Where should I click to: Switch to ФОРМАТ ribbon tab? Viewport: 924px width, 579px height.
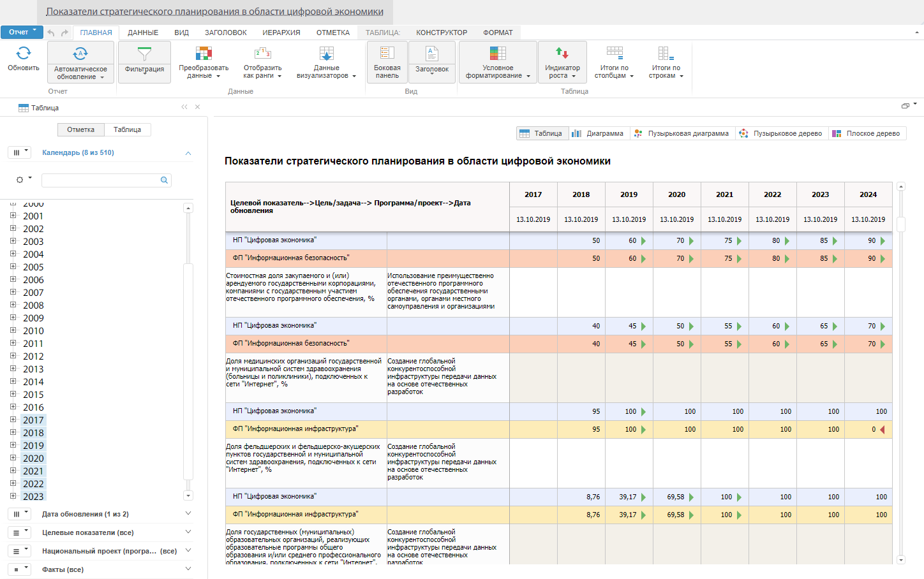[x=498, y=33]
